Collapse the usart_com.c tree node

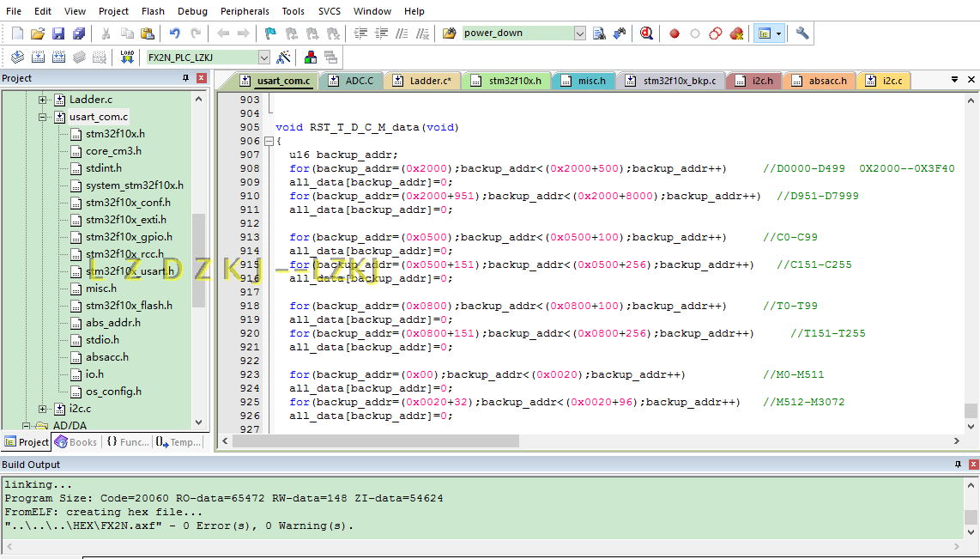pos(43,117)
